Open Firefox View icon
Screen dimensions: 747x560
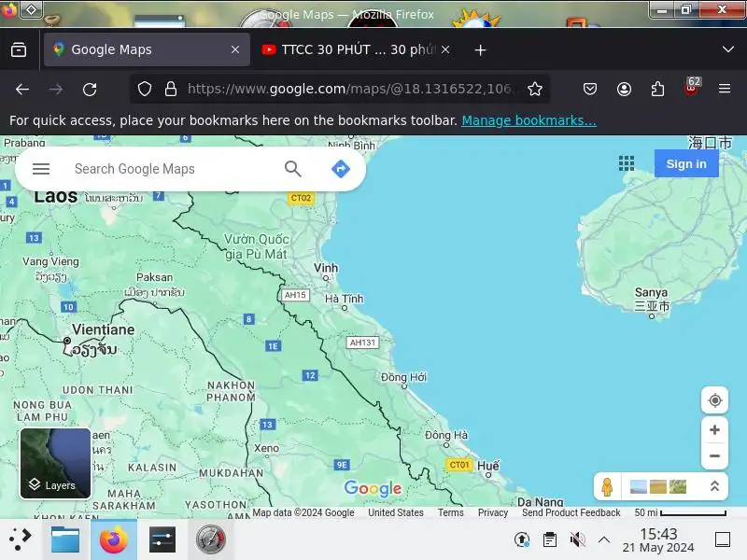(19, 49)
